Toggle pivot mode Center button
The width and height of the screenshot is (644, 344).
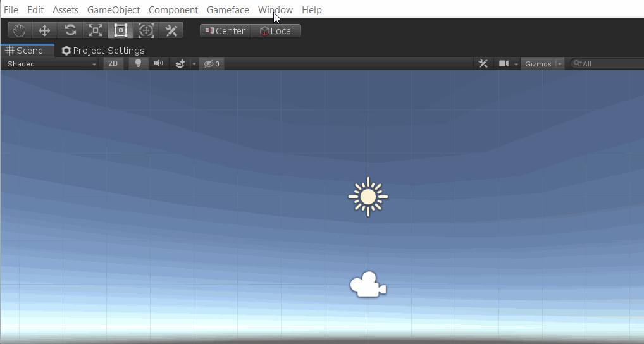pyautogui.click(x=225, y=31)
